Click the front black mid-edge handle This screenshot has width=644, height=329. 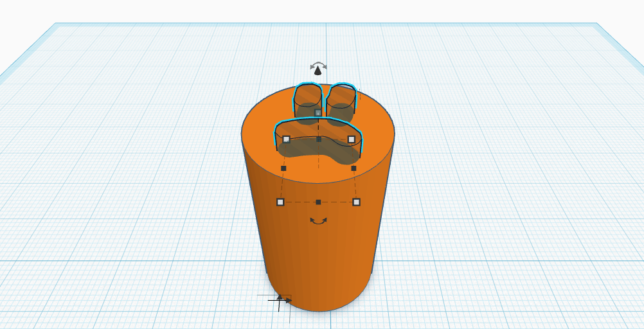coord(318,202)
